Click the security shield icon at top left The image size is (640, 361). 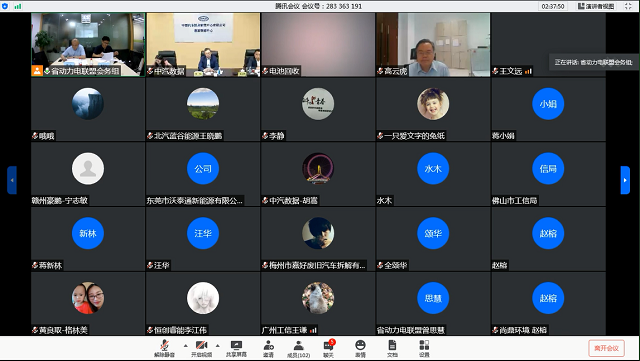tap(5, 6)
